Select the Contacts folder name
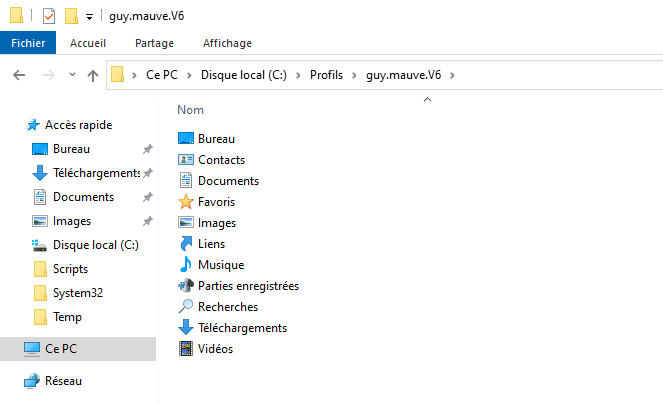 [222, 160]
